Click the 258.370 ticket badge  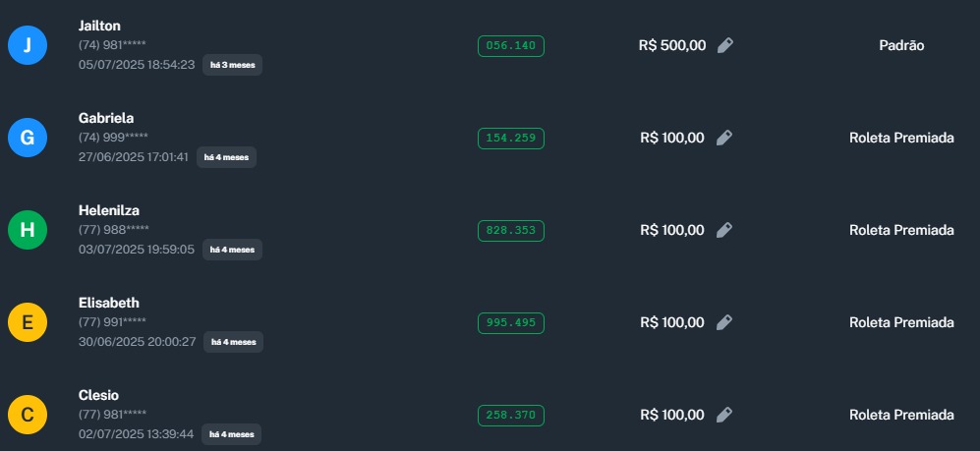(510, 415)
